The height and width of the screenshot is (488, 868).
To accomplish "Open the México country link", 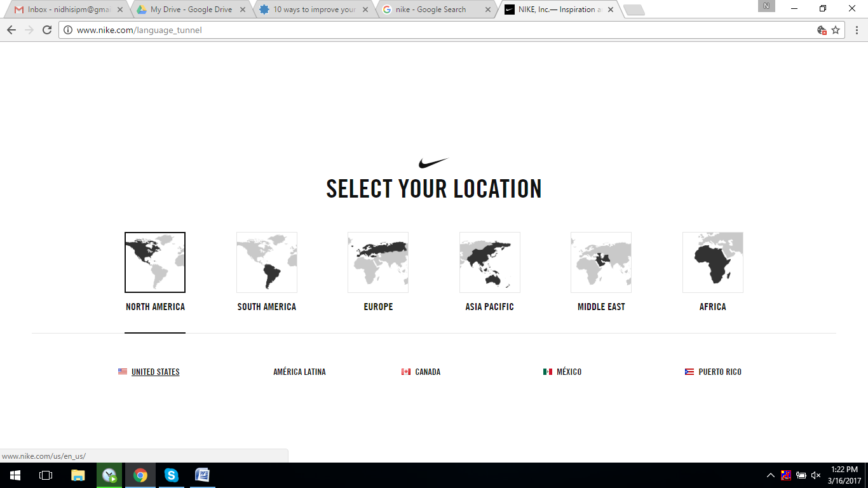I will tap(569, 372).
